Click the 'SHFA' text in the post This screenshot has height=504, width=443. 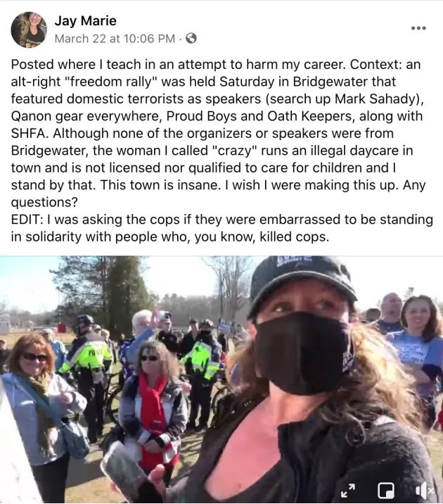click(x=29, y=133)
